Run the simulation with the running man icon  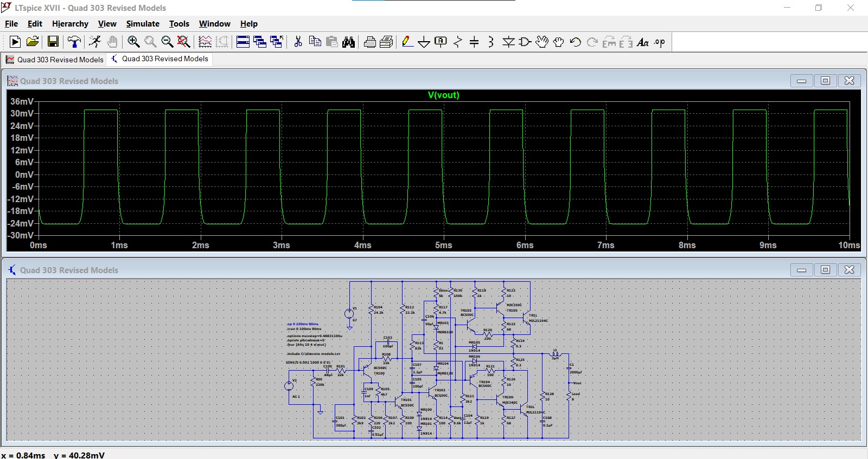click(x=95, y=42)
